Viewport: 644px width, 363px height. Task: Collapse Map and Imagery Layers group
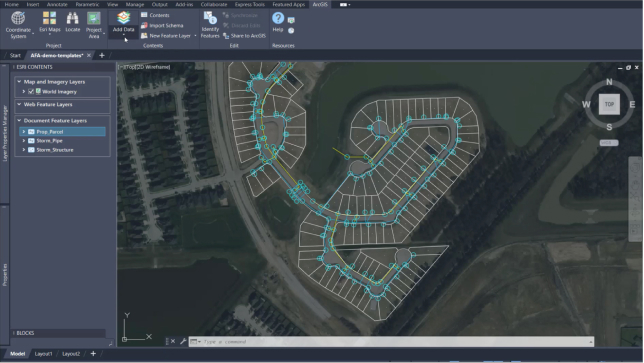coord(19,82)
